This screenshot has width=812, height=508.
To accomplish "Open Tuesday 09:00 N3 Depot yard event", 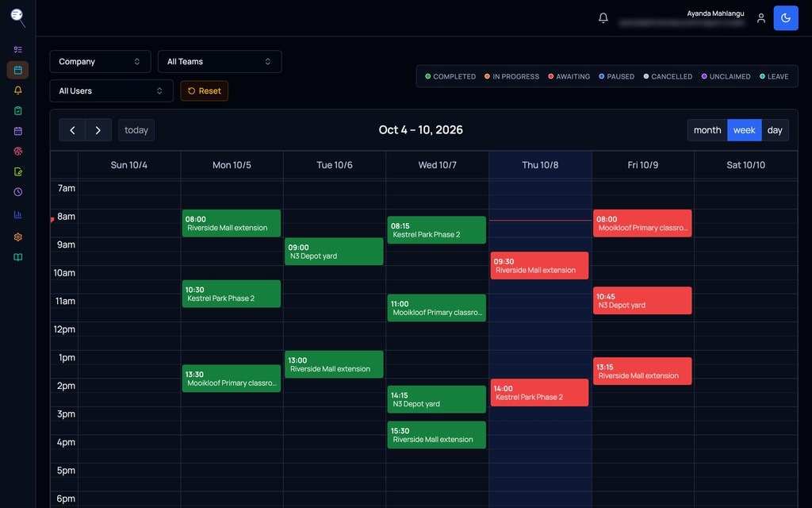I will point(334,252).
